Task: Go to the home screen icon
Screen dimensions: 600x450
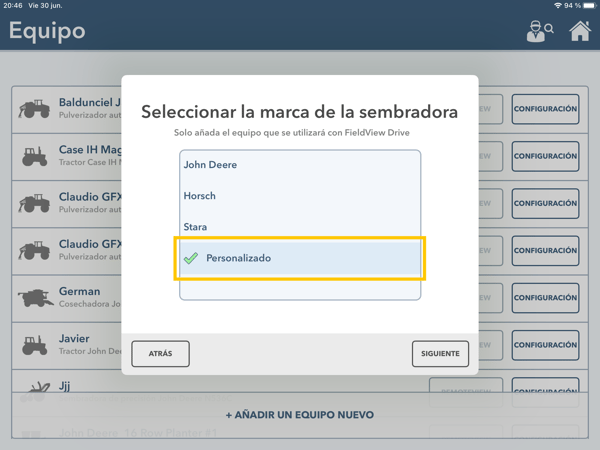Action: (x=580, y=31)
